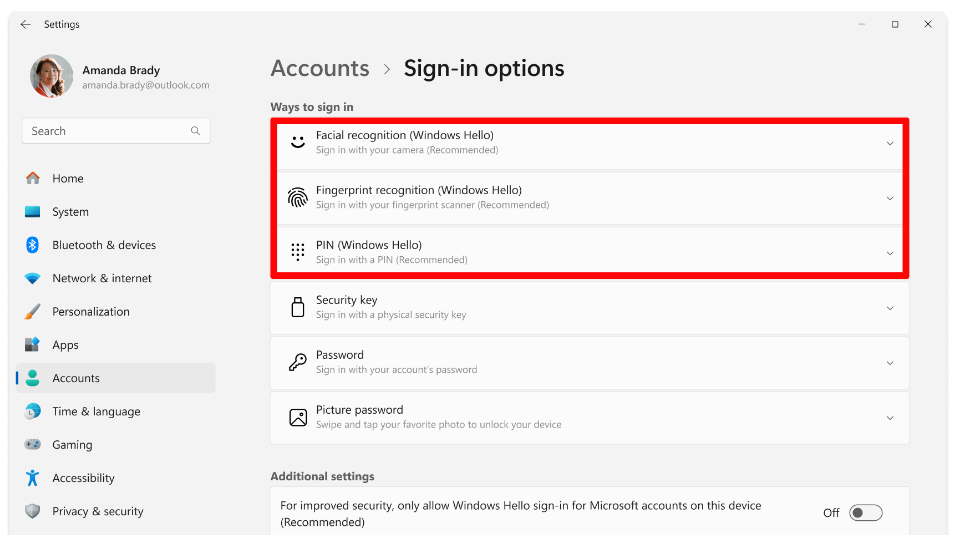Click the Picture password image icon
Viewport: 962px width, 535px height.
click(298, 417)
